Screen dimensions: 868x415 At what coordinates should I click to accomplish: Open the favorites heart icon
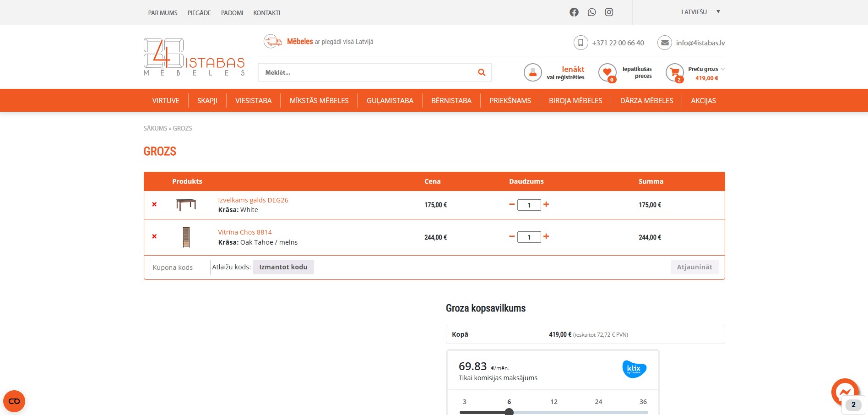(607, 72)
